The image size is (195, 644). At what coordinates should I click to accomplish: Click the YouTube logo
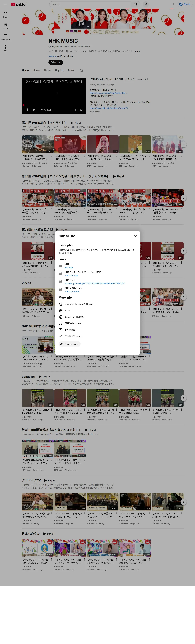point(18,4)
